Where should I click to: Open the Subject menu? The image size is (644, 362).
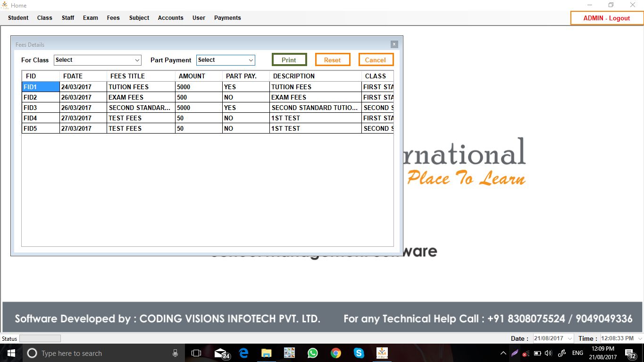139,18
